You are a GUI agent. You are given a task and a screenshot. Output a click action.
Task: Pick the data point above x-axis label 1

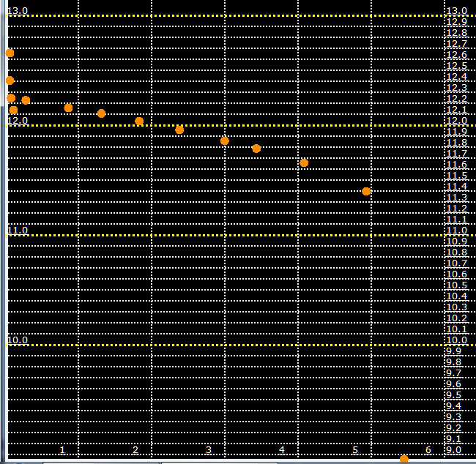click(68, 108)
